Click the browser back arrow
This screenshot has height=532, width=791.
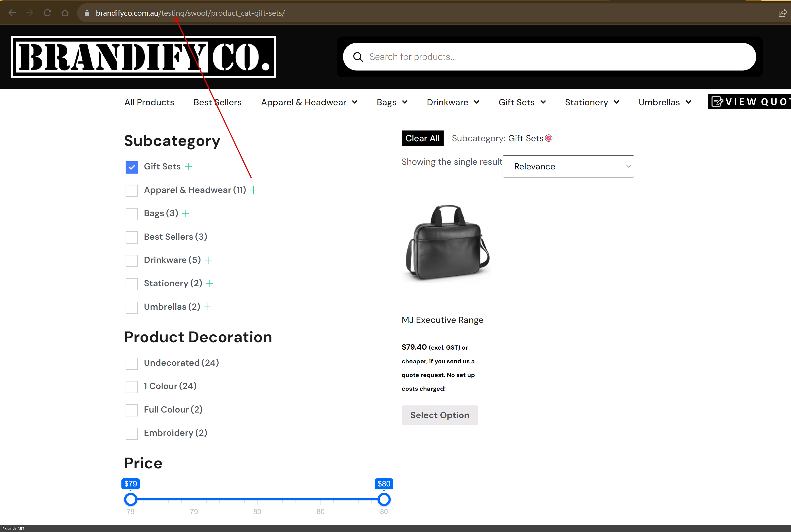point(12,13)
